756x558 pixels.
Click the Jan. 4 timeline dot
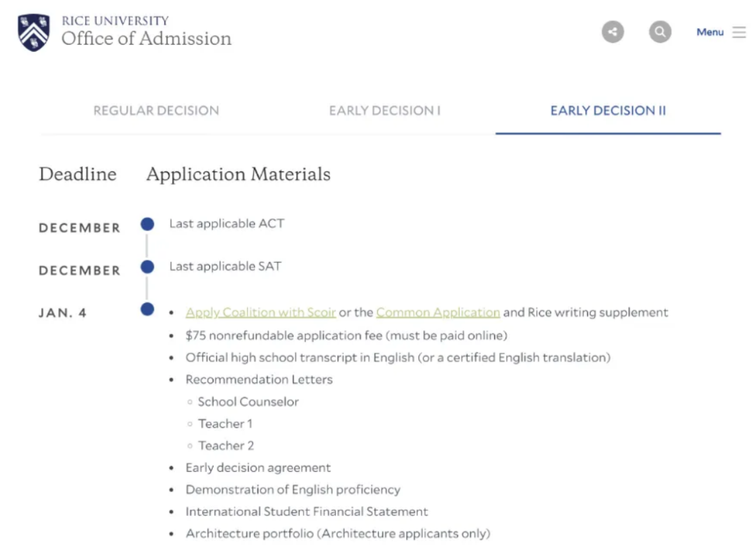(x=147, y=309)
